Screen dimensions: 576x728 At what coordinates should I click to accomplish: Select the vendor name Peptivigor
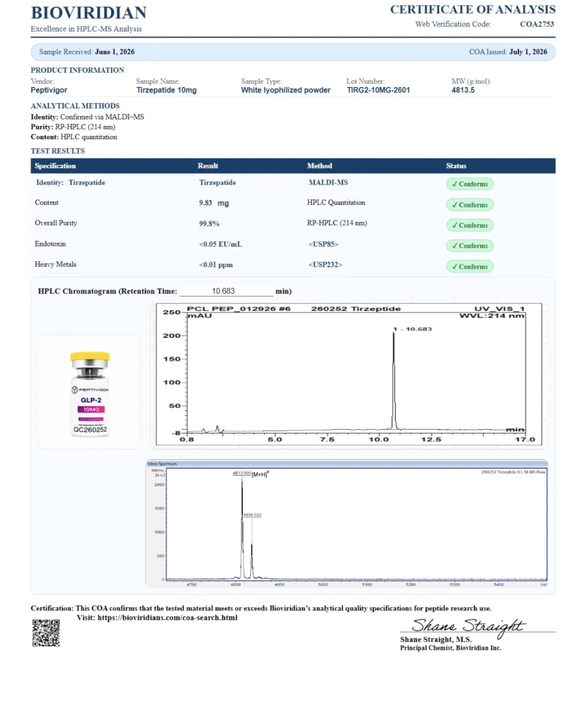[x=49, y=90]
